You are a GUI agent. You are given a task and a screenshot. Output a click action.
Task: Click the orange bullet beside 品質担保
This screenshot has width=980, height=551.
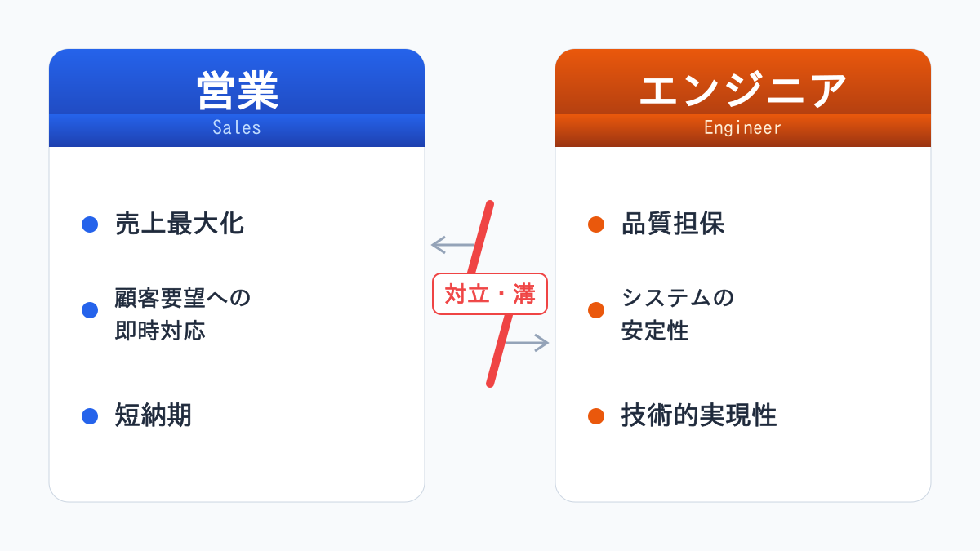(x=596, y=224)
